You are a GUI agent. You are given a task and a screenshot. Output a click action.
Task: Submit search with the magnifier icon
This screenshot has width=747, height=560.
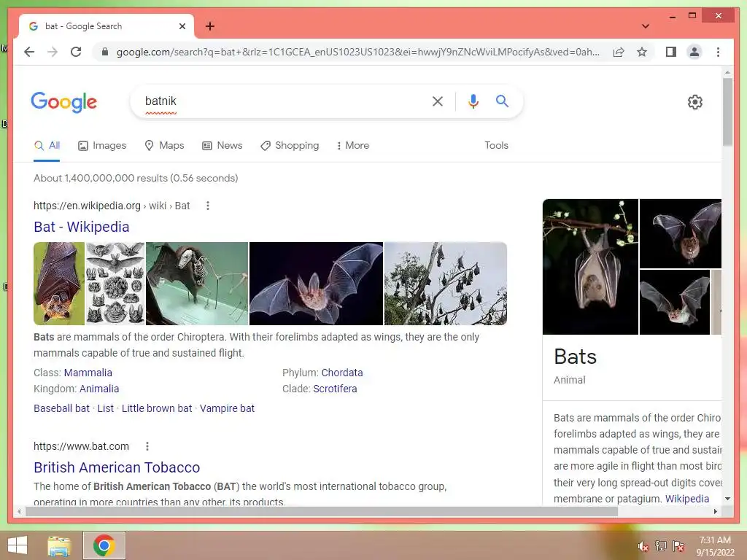502,101
